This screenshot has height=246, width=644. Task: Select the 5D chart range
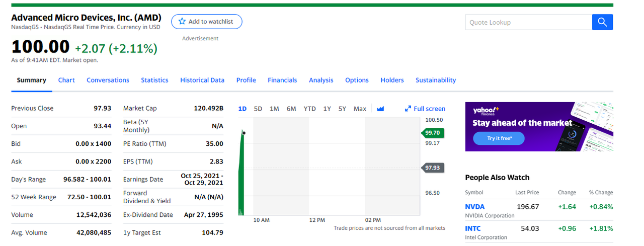pyautogui.click(x=258, y=109)
